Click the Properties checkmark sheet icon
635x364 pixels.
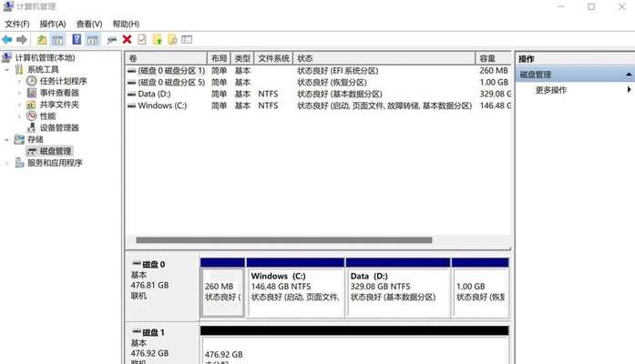[142, 39]
